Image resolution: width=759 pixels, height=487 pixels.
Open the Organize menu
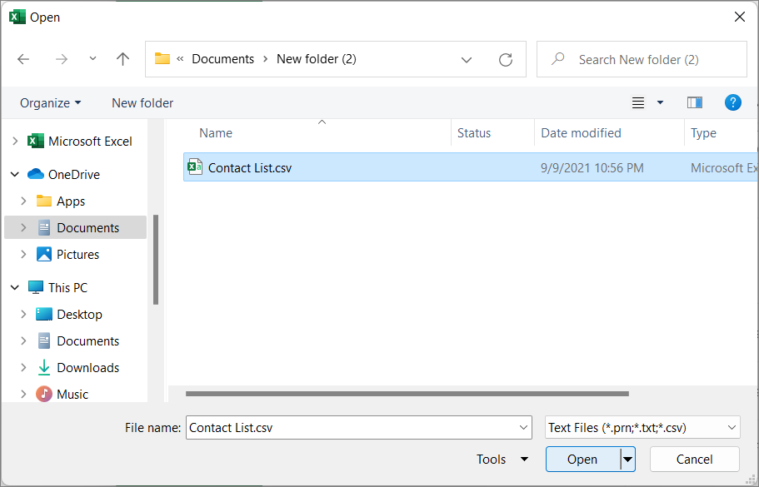(50, 103)
